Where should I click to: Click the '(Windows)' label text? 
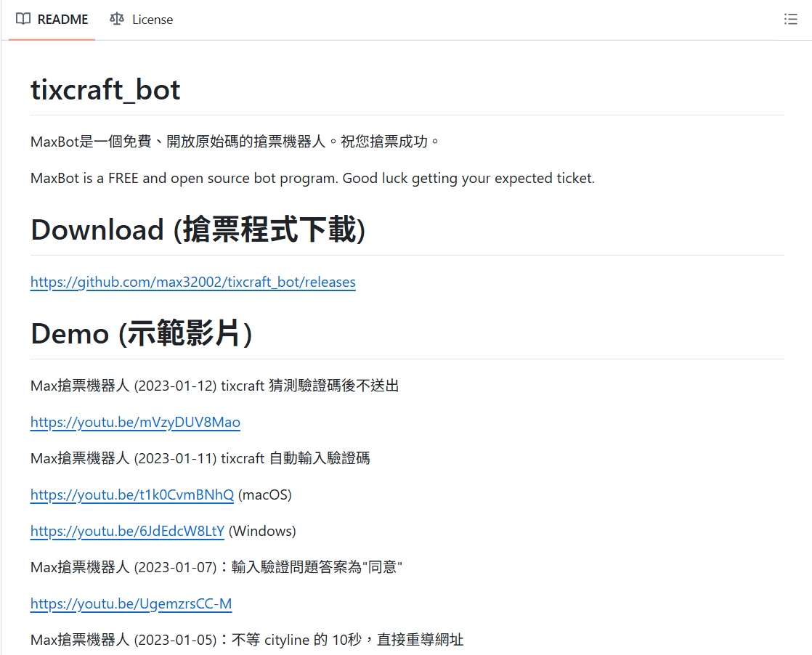tap(262, 531)
